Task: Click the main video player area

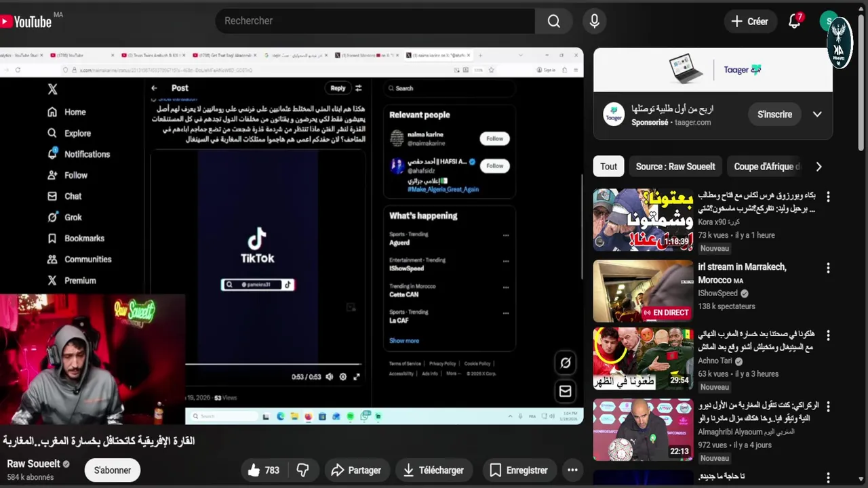Action: pos(292,236)
